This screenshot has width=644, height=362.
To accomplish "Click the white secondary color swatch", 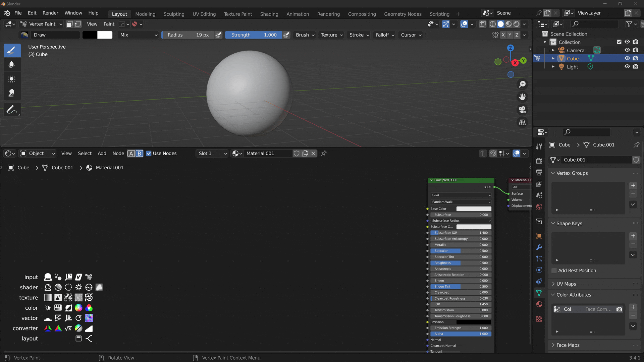I will click(x=105, y=35).
